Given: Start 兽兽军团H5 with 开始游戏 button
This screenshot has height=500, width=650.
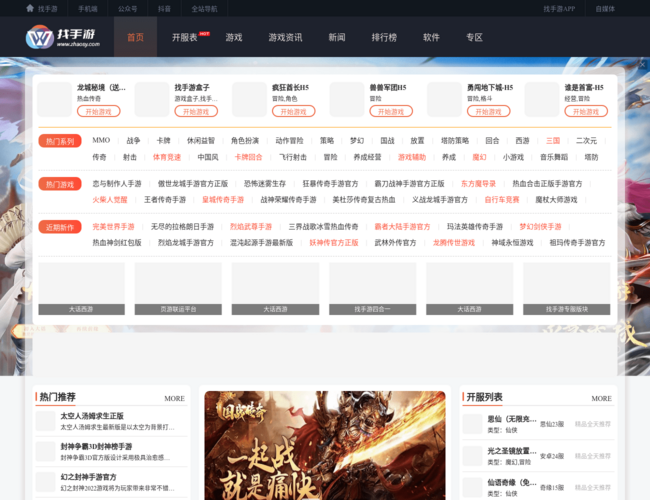Looking at the screenshot, I should click(391, 112).
